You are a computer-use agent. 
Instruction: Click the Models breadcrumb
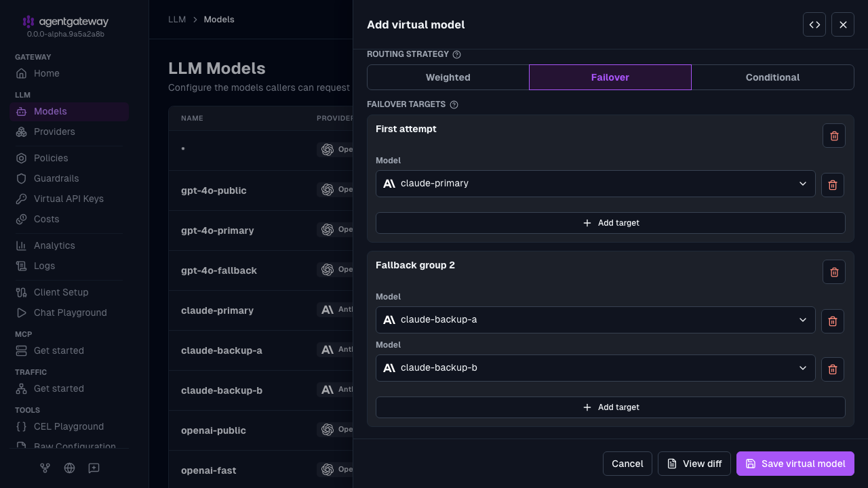coord(219,20)
